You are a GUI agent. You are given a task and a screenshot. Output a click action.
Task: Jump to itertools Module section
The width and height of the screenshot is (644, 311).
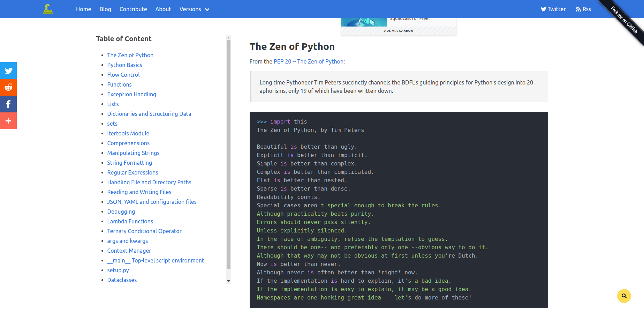pos(128,133)
